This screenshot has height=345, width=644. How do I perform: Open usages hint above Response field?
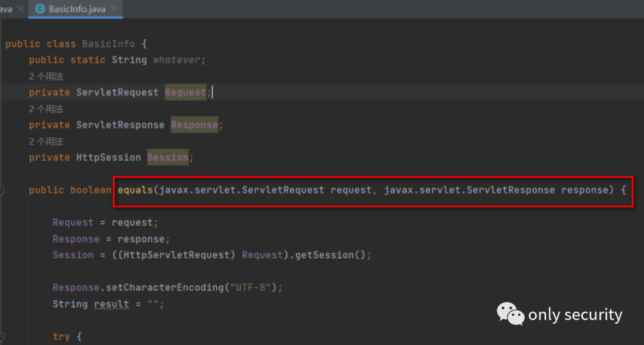46,108
